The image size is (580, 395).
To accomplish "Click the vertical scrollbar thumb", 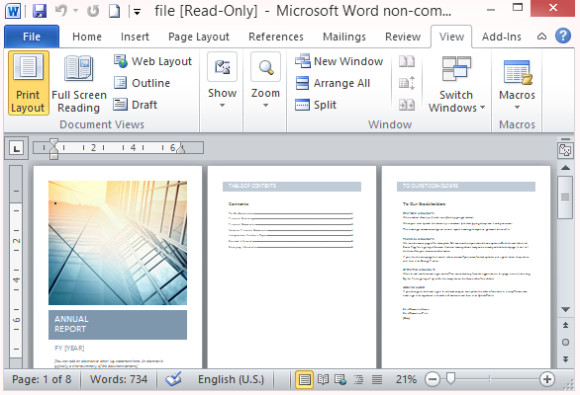I will 565,197.
